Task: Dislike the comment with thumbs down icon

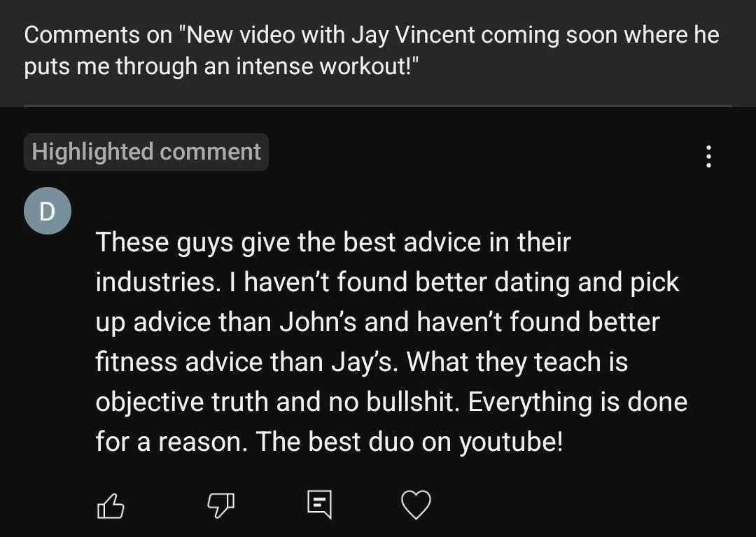Action: 220,506
